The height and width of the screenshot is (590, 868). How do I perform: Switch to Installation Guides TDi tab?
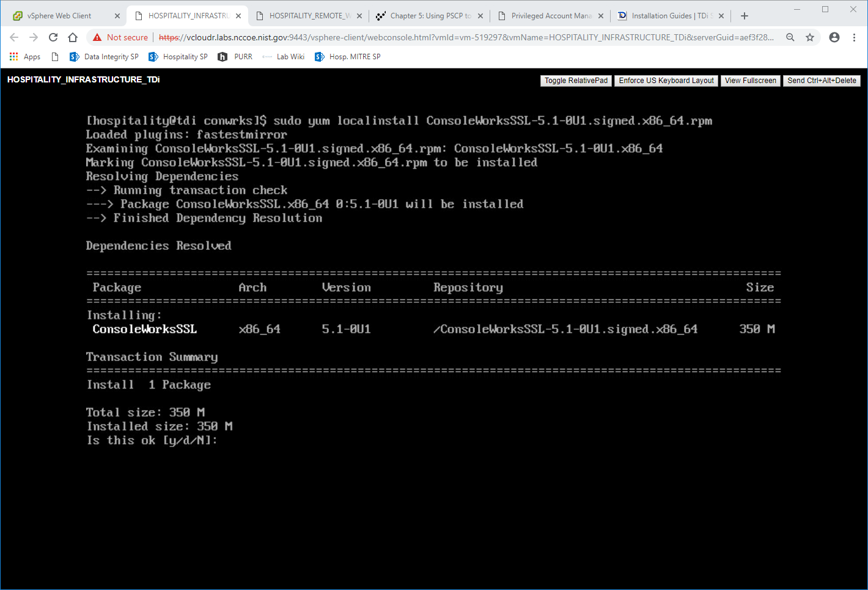[x=672, y=16]
